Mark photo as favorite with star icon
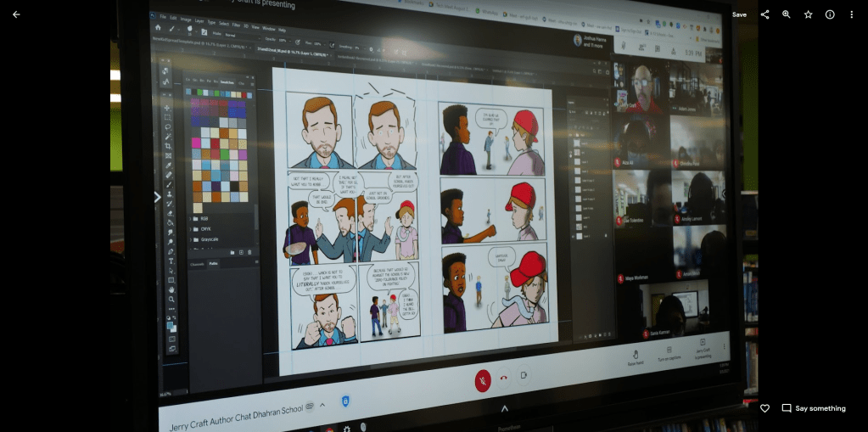This screenshot has width=868, height=432. [x=809, y=14]
